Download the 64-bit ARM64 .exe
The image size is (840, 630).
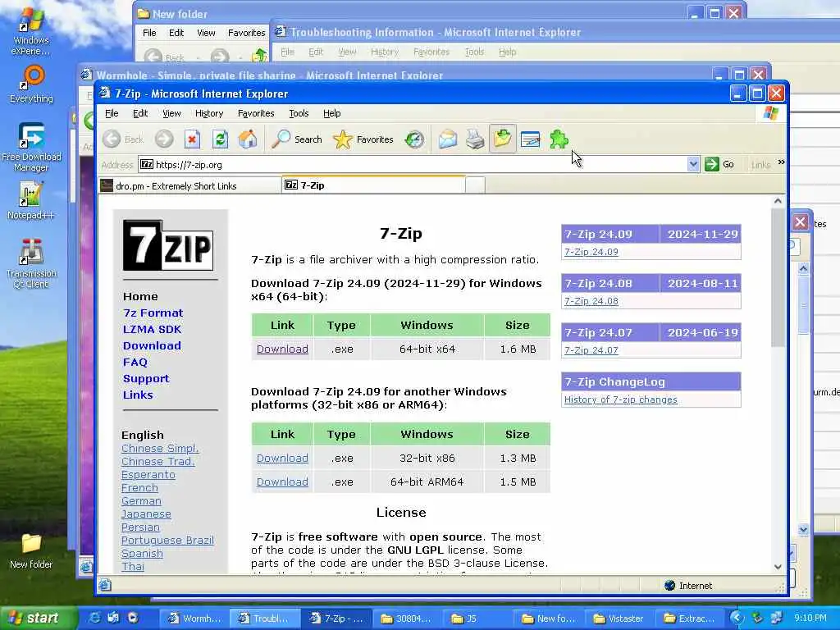coord(282,482)
